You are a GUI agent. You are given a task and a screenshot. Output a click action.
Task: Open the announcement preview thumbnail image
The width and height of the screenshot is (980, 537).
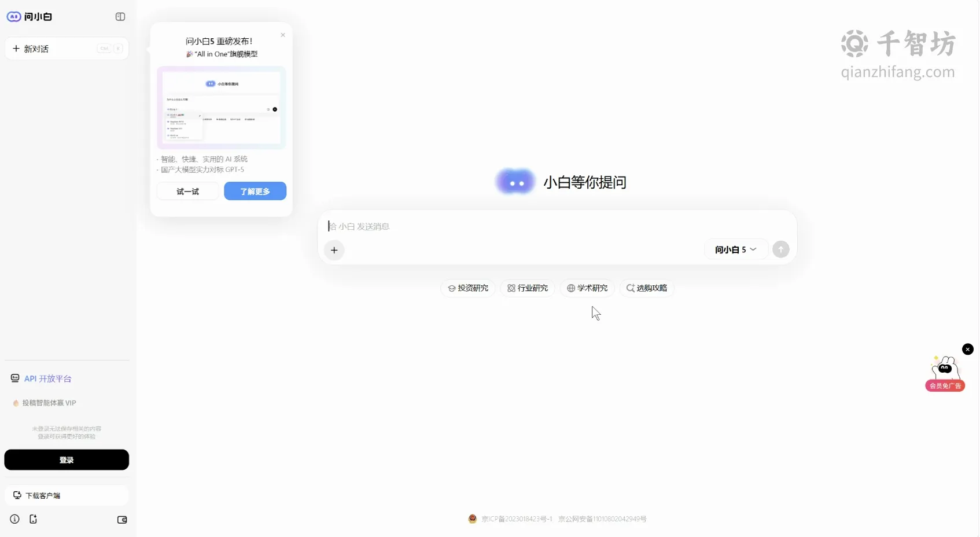pyautogui.click(x=222, y=108)
